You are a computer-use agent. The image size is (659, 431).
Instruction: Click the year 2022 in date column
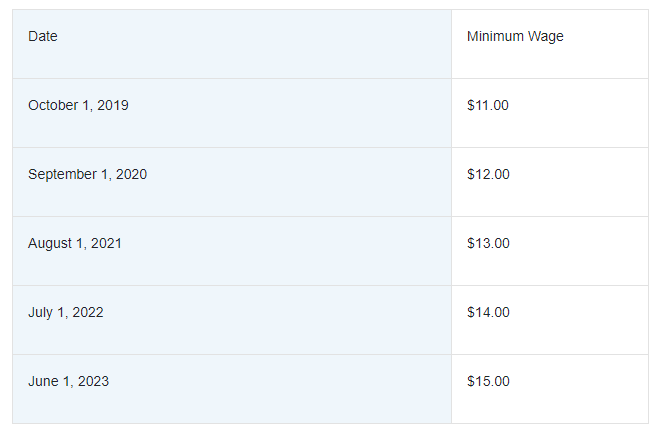[88, 312]
